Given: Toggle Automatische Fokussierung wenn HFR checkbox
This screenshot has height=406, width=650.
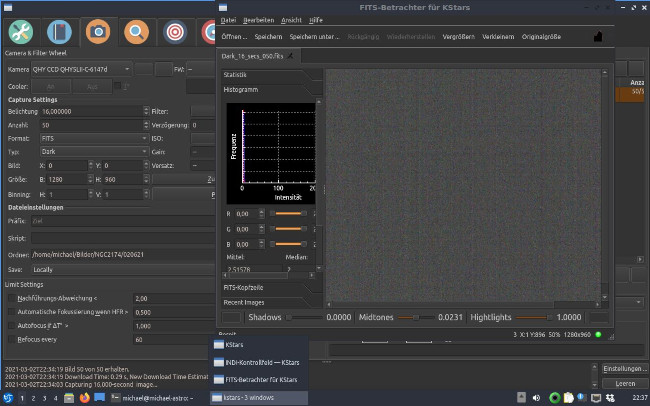Looking at the screenshot, I should (12, 312).
